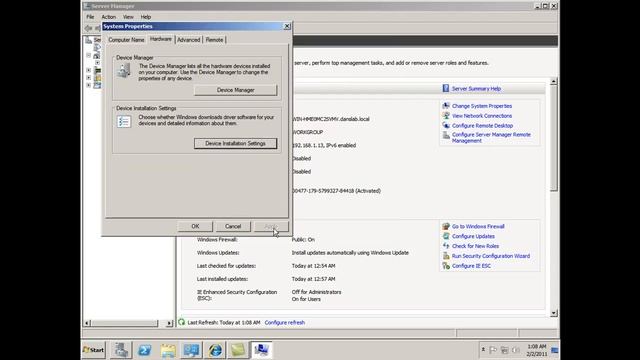Open the View menu
Screen dimensions: 640x360
tap(128, 17)
